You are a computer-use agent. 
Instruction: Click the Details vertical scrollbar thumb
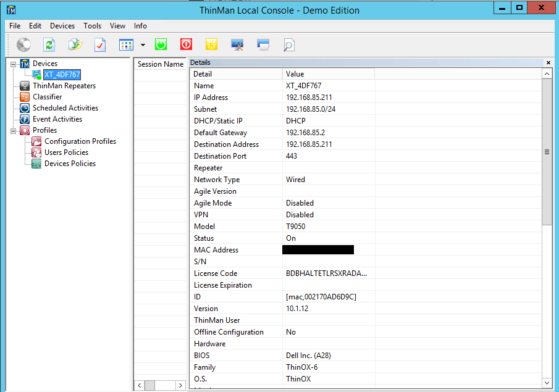547,152
